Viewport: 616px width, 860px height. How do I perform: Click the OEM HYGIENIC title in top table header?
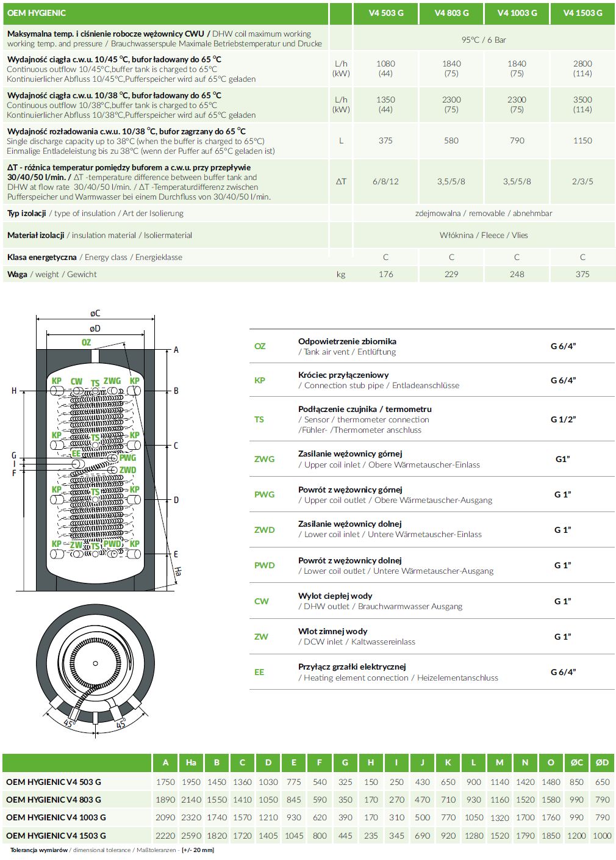click(37, 13)
